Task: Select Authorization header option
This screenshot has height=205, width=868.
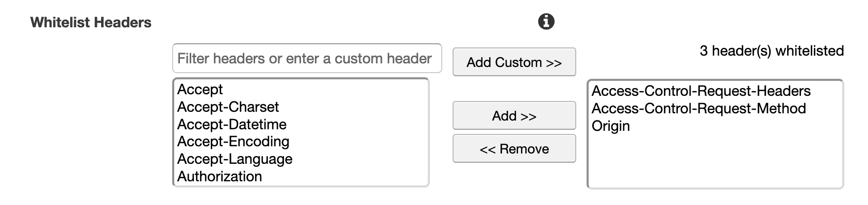Action: click(x=301, y=176)
